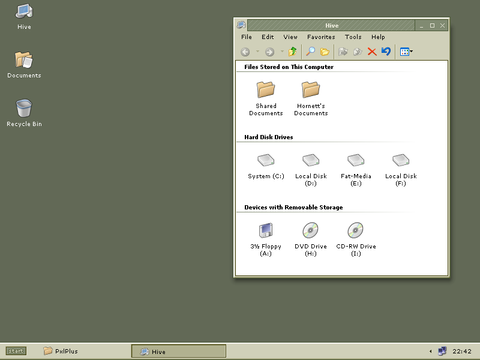Open the Search magnifier tool

[310, 52]
